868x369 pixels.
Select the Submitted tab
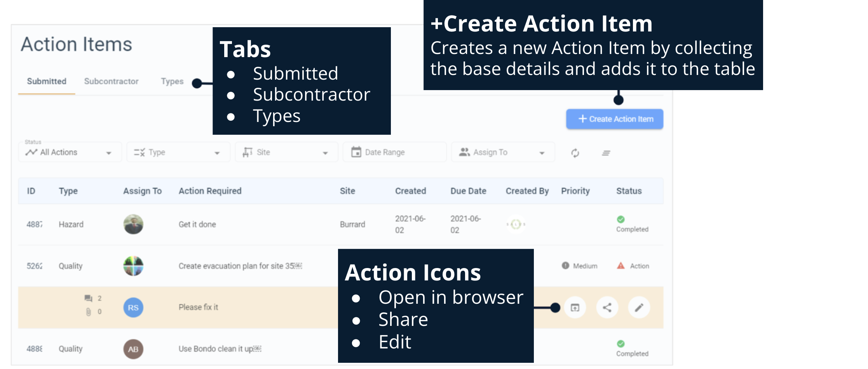(x=47, y=82)
